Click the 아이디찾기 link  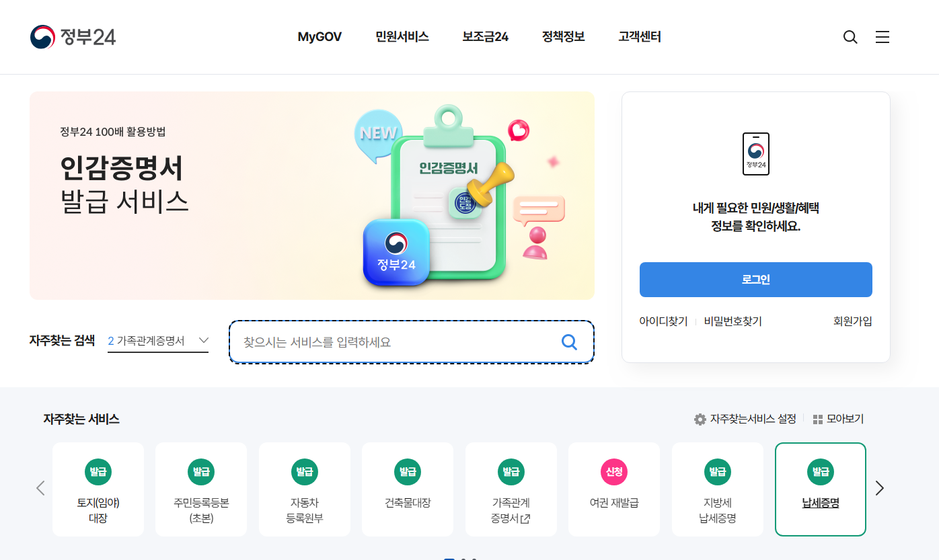click(x=663, y=321)
